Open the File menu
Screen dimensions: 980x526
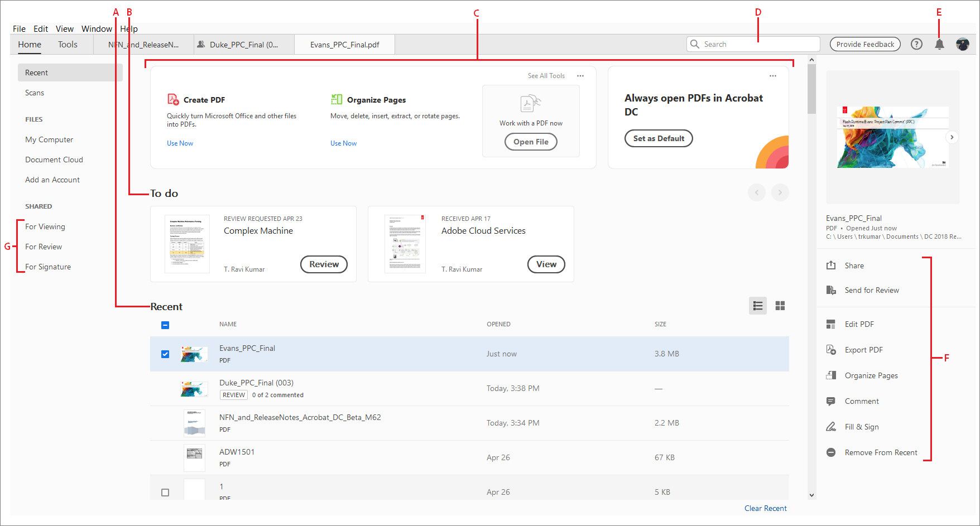(19, 29)
